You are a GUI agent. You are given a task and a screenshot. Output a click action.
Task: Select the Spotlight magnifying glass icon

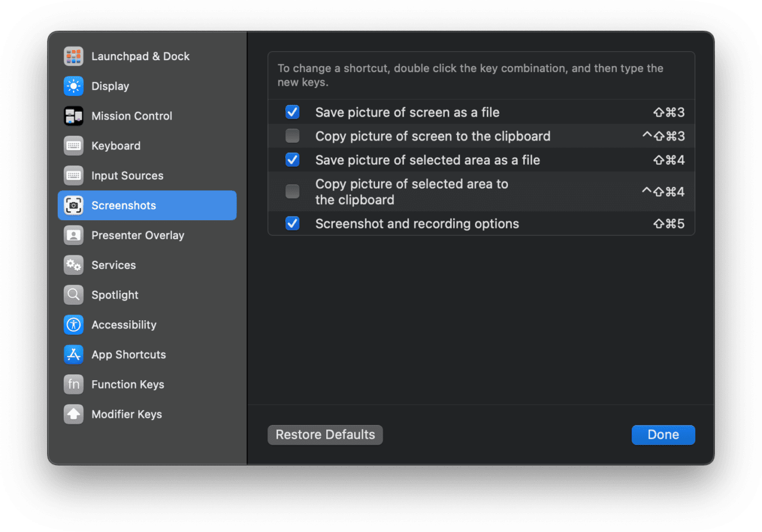click(73, 295)
